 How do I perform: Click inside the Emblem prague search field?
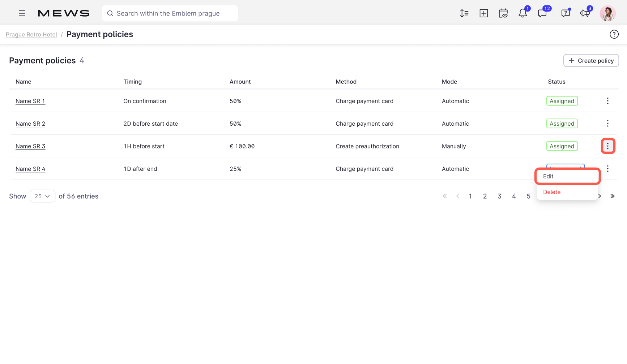coord(170,13)
